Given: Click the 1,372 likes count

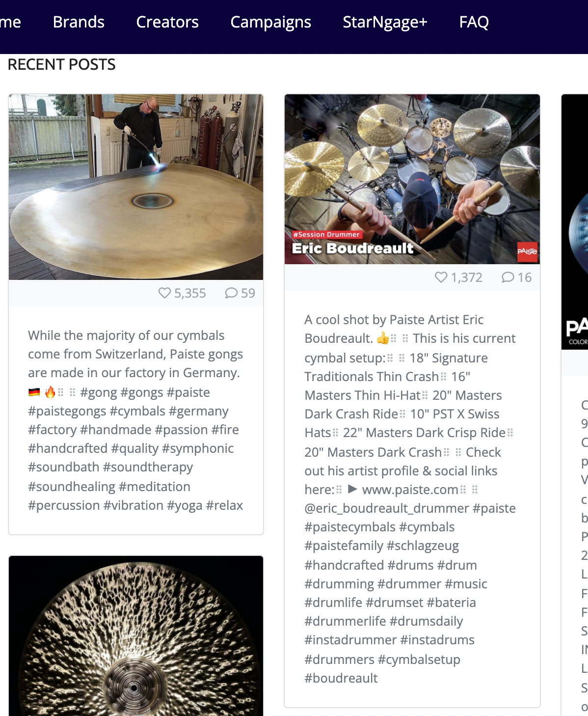Looking at the screenshot, I should pos(466,277).
